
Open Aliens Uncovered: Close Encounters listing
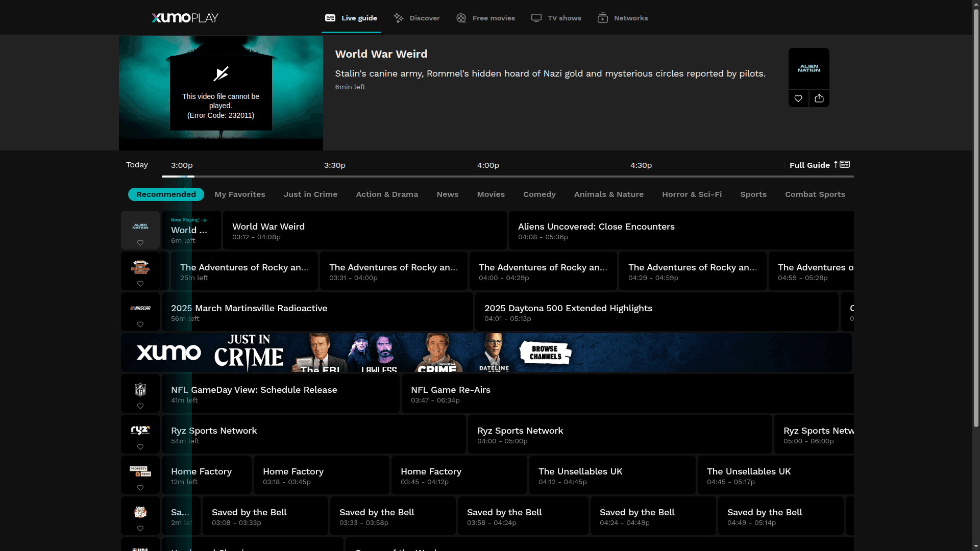(x=681, y=230)
